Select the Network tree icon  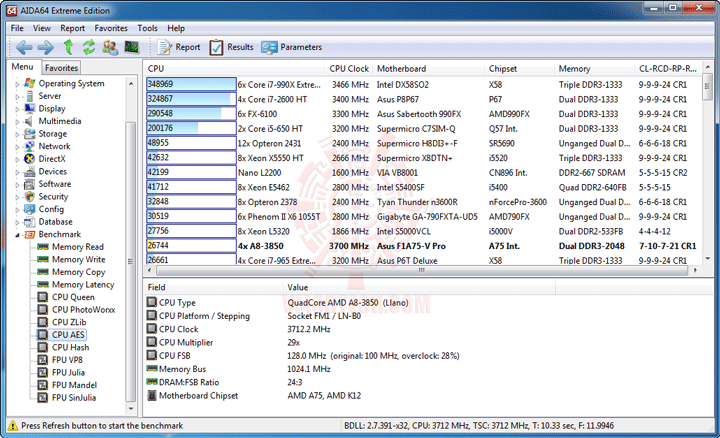[29, 146]
